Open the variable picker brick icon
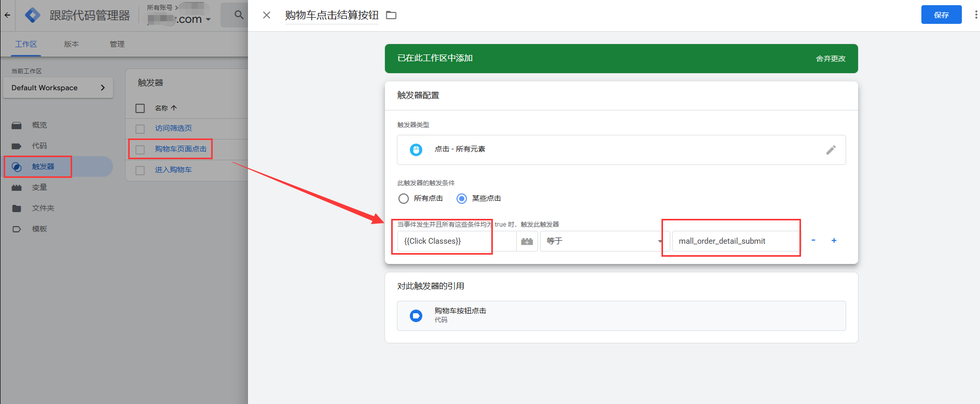This screenshot has width=980, height=404. 527,241
